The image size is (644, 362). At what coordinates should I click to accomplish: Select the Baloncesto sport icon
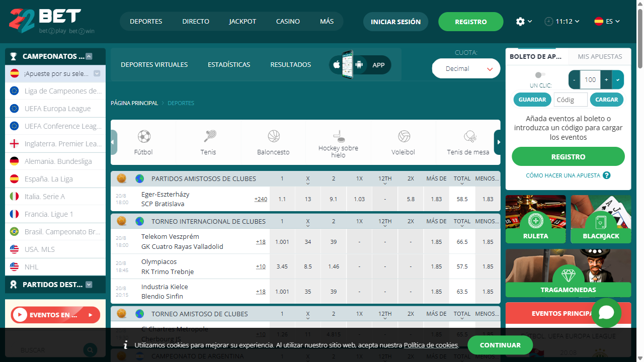pyautogui.click(x=274, y=136)
